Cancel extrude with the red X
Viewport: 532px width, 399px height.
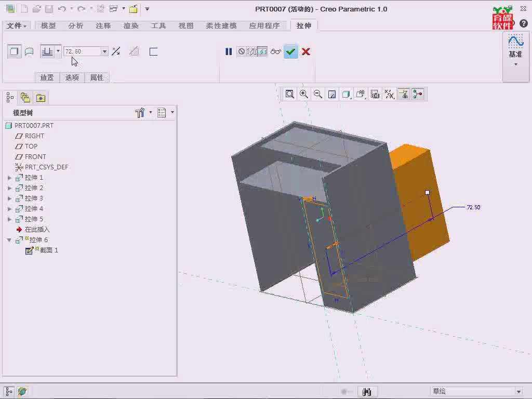click(x=305, y=51)
